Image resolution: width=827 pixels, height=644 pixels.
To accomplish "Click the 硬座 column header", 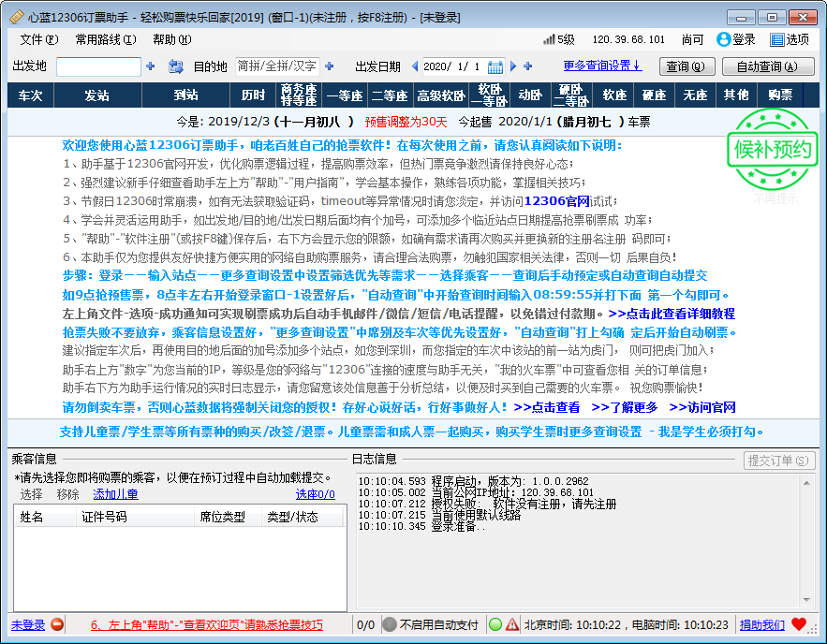I will (655, 95).
